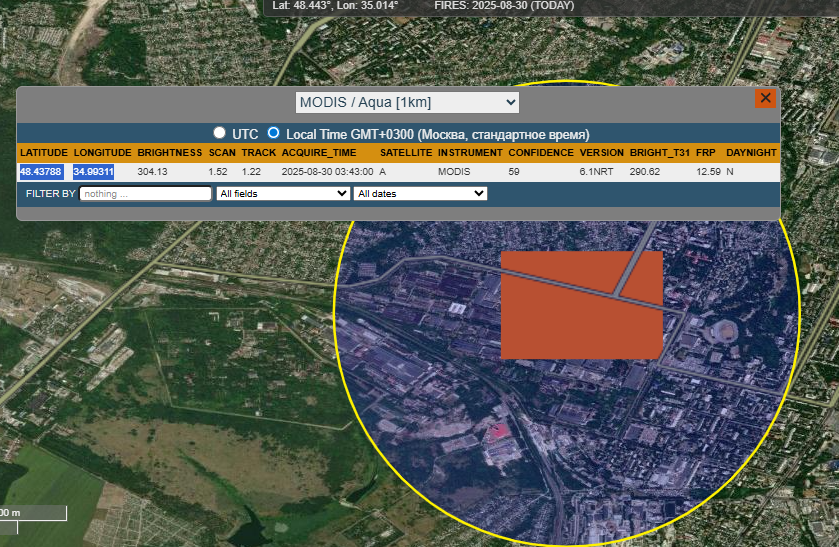Screen dimensions: 839x547
Task: Sort by BRIGHTNESS column header
Action: click(x=169, y=153)
